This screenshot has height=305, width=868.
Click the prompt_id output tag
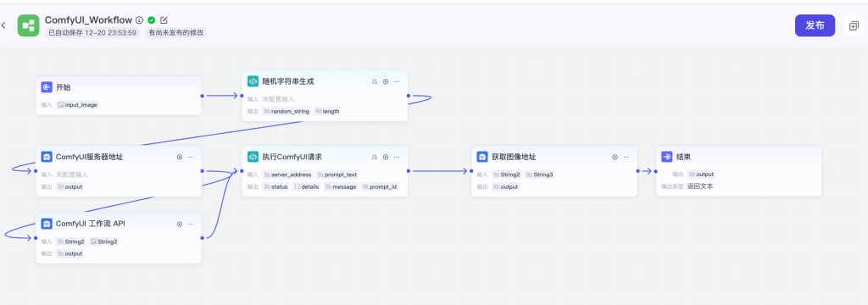(380, 186)
